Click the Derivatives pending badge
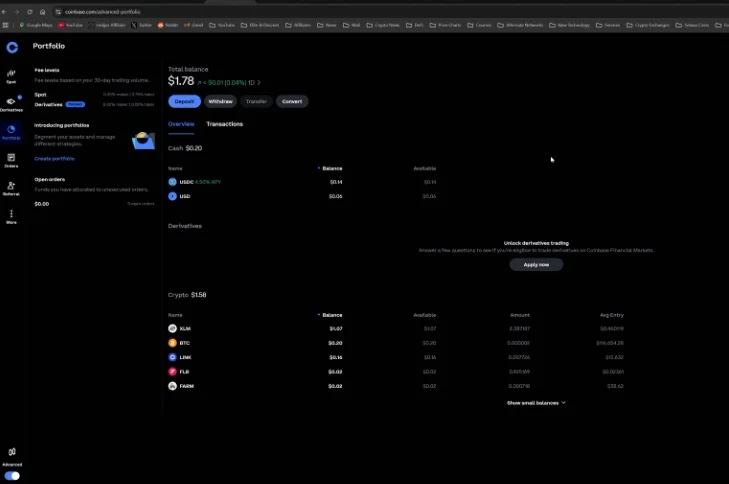729x484 pixels. [x=75, y=105]
